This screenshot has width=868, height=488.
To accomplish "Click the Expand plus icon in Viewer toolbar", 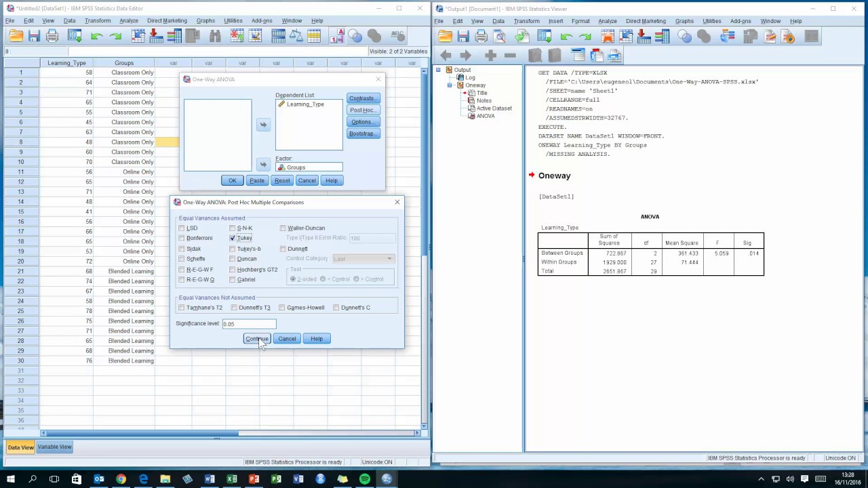I will click(x=490, y=56).
